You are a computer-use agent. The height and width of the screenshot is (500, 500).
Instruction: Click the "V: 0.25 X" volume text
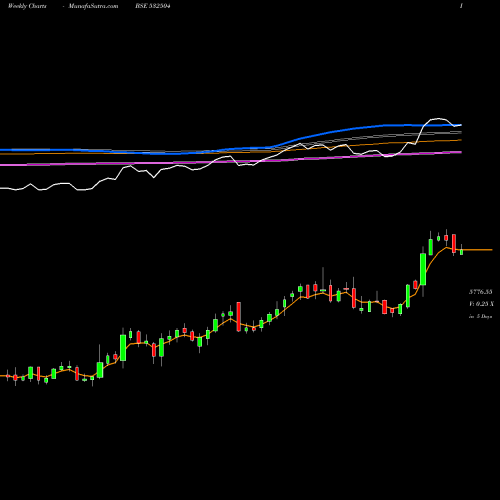point(481,304)
